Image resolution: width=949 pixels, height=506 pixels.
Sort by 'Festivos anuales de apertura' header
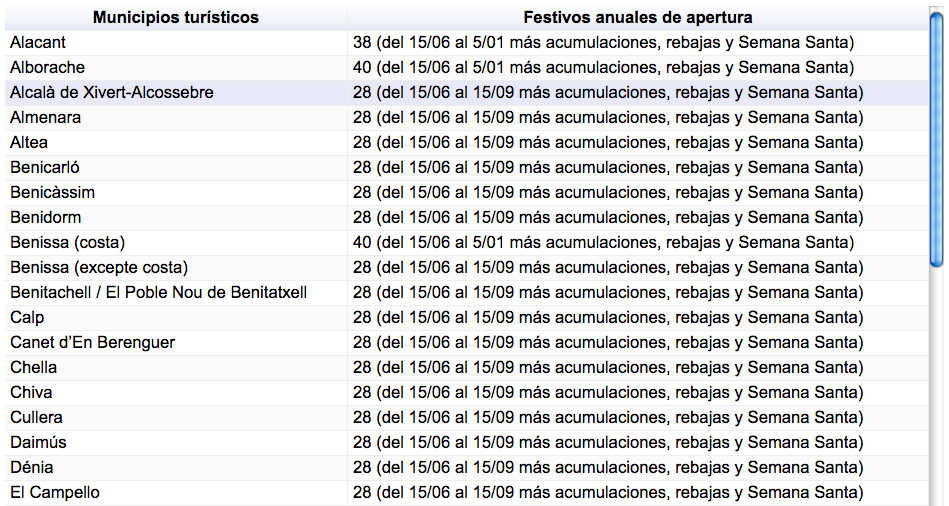637,17
